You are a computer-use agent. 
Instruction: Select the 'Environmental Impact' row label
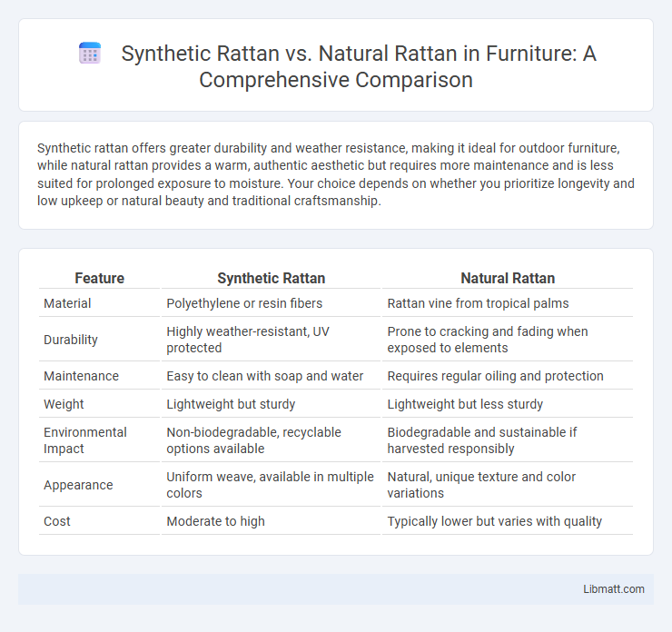84,440
